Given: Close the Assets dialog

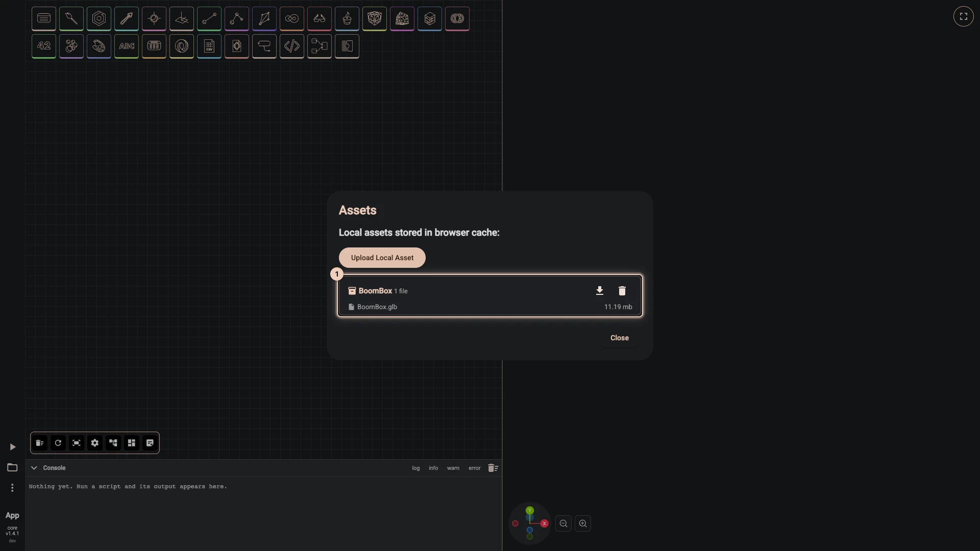Looking at the screenshot, I should point(620,338).
